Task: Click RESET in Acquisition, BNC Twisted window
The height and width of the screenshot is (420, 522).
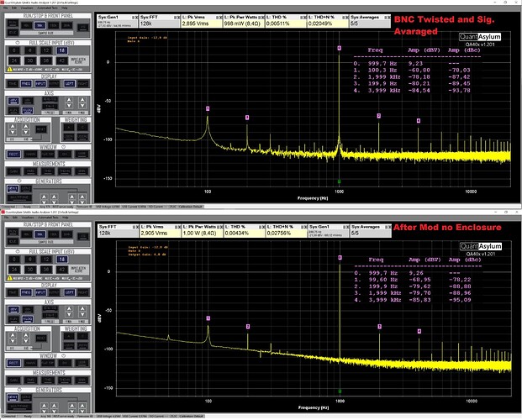Action: [x=41, y=129]
